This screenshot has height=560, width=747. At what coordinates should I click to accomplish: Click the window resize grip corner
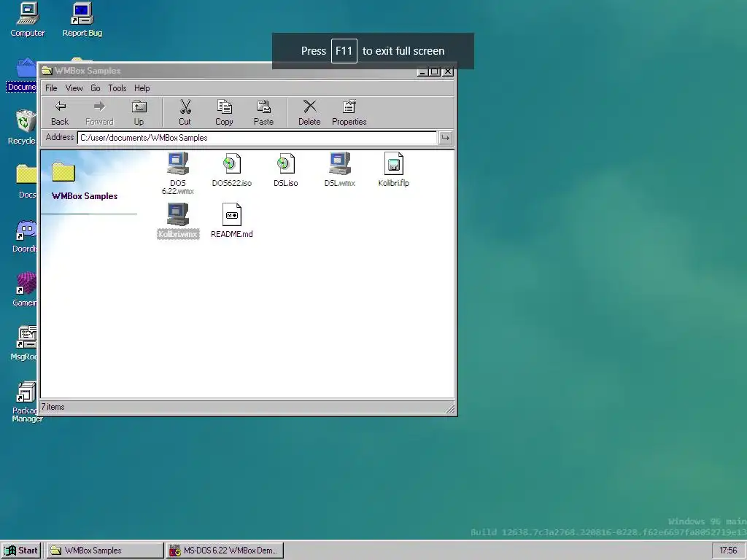pyautogui.click(x=449, y=408)
